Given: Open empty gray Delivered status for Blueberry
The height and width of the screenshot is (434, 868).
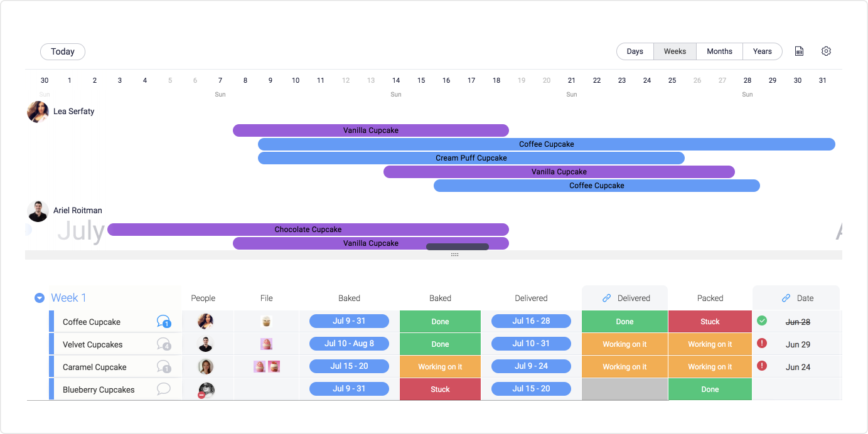Looking at the screenshot, I should click(624, 389).
